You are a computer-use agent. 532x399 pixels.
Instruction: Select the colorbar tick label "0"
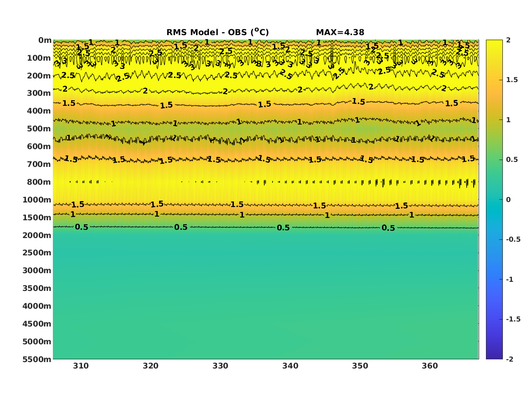[508, 200]
